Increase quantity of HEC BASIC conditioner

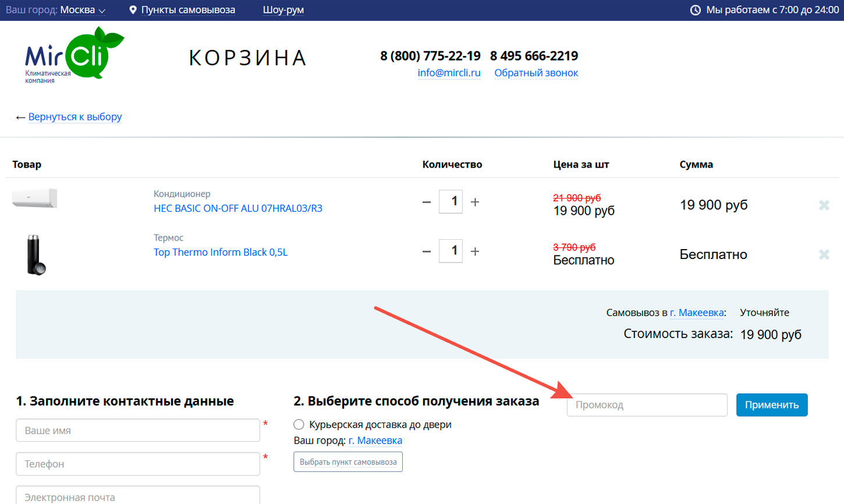[475, 202]
